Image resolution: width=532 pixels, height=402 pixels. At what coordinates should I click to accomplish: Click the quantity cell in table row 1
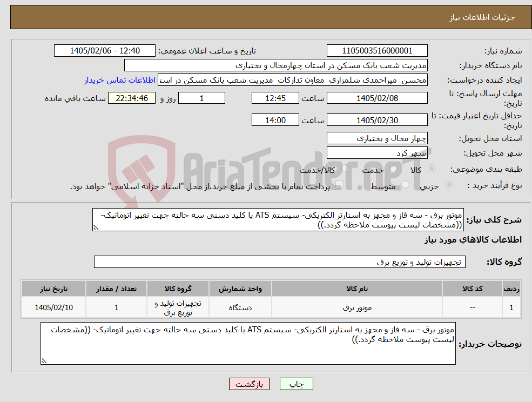(x=116, y=307)
